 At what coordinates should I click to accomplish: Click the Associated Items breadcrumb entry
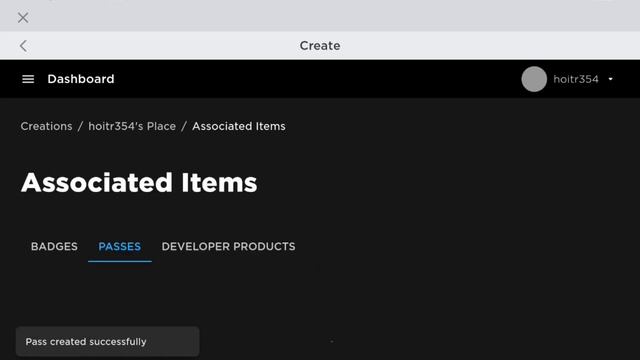(x=239, y=126)
